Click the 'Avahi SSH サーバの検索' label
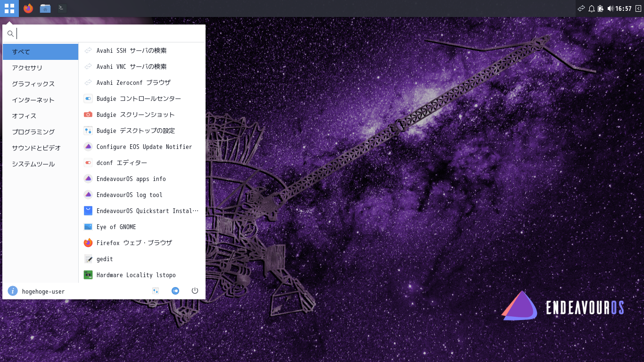 (x=132, y=50)
